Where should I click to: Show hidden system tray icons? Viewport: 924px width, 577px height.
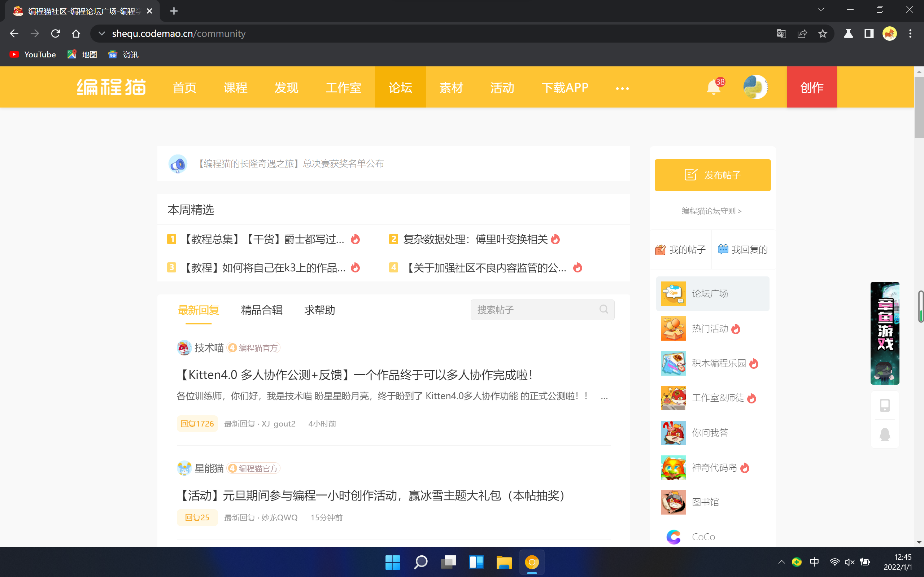click(781, 562)
